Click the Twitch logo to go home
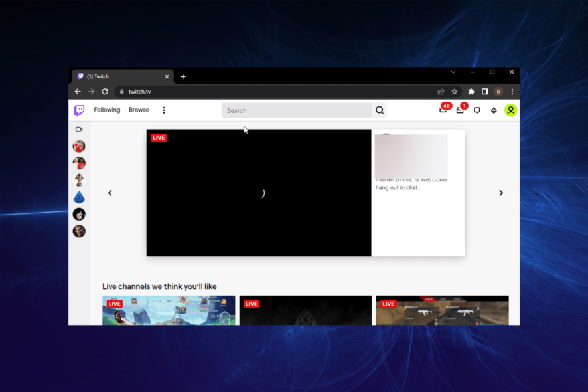 coord(79,110)
